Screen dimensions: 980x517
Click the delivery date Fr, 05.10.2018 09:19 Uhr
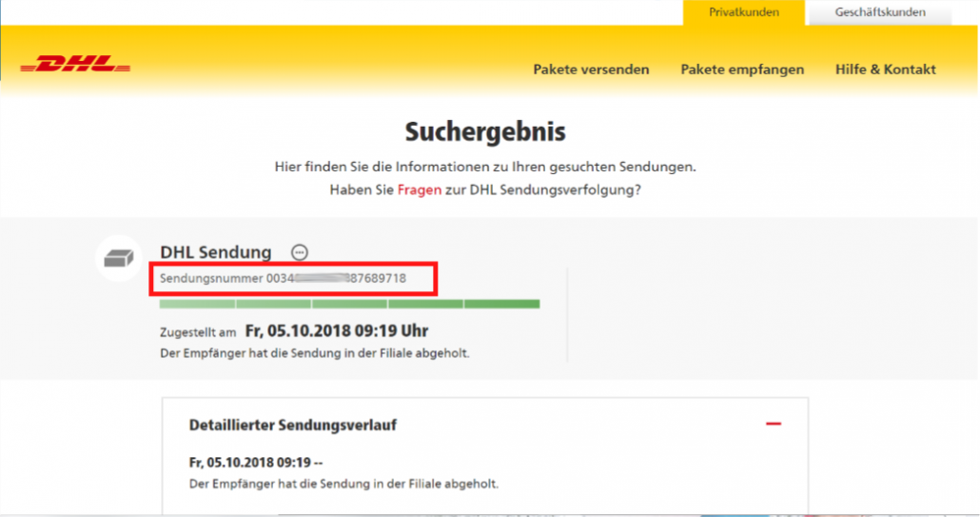point(336,331)
